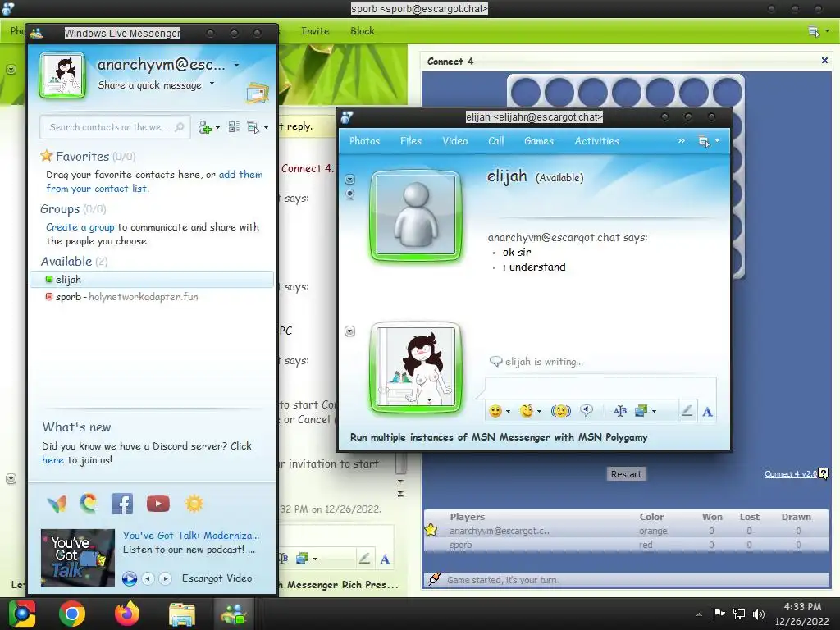Image resolution: width=840 pixels, height=630 pixels.
Task: Open the Games menu in elijah chat
Action: [x=539, y=141]
